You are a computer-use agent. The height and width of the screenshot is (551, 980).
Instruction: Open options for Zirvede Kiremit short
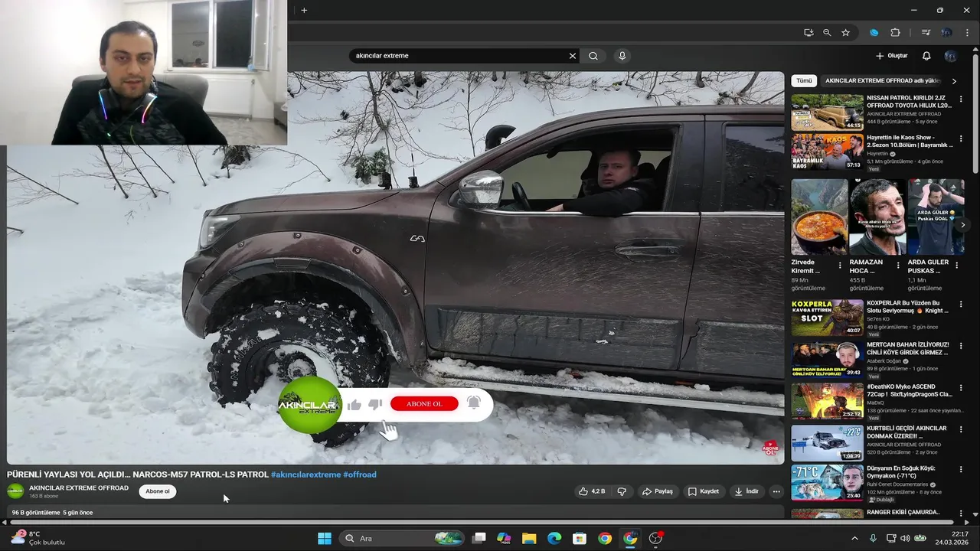coord(840,266)
